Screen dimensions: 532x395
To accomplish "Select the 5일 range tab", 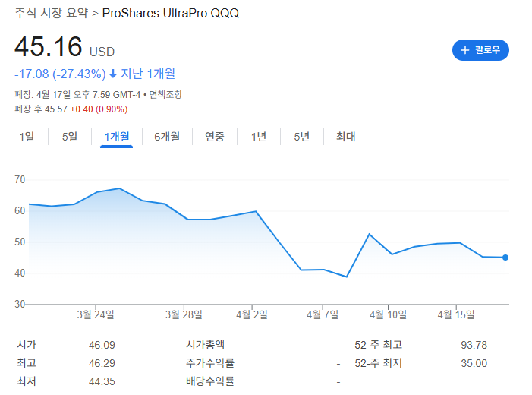I will 70,137.
